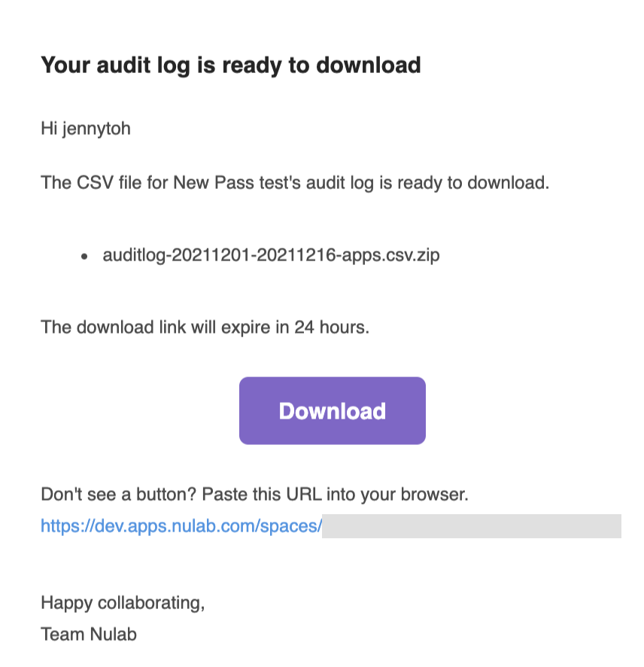Screen dimensions: 644x667
Task: Select the zip extension in the filename
Action: point(425,256)
